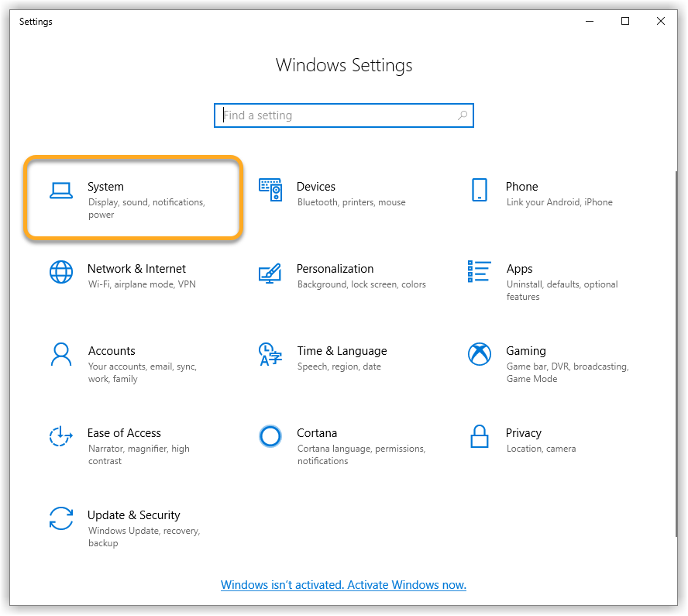Open Devices via the keyboard-speaker icon
The image size is (688, 616).
270,191
